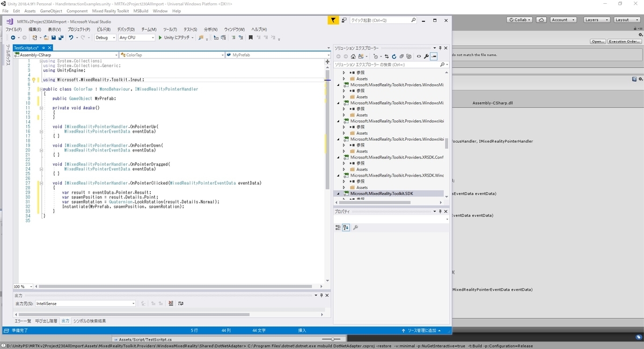This screenshot has width=644, height=349.
Task: Click the Property Pages wrench in Properties panel
Action: 355,228
